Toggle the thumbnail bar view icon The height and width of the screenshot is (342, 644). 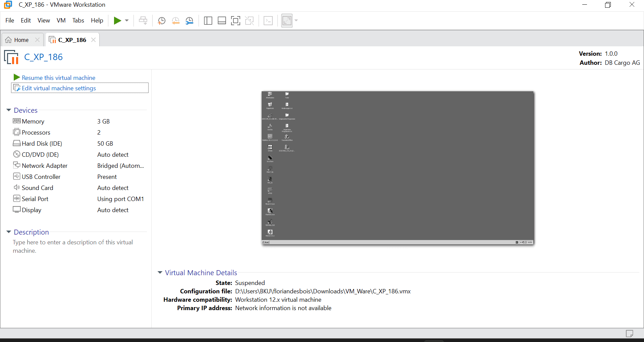[222, 21]
